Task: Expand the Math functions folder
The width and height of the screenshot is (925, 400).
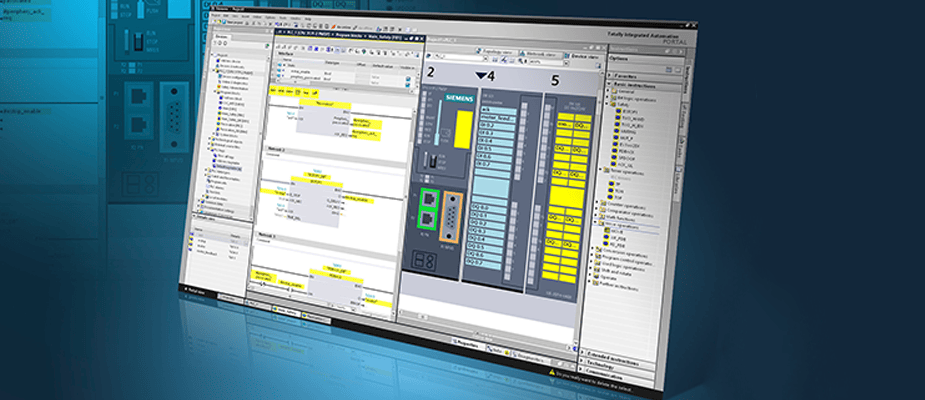Action: tap(596, 217)
